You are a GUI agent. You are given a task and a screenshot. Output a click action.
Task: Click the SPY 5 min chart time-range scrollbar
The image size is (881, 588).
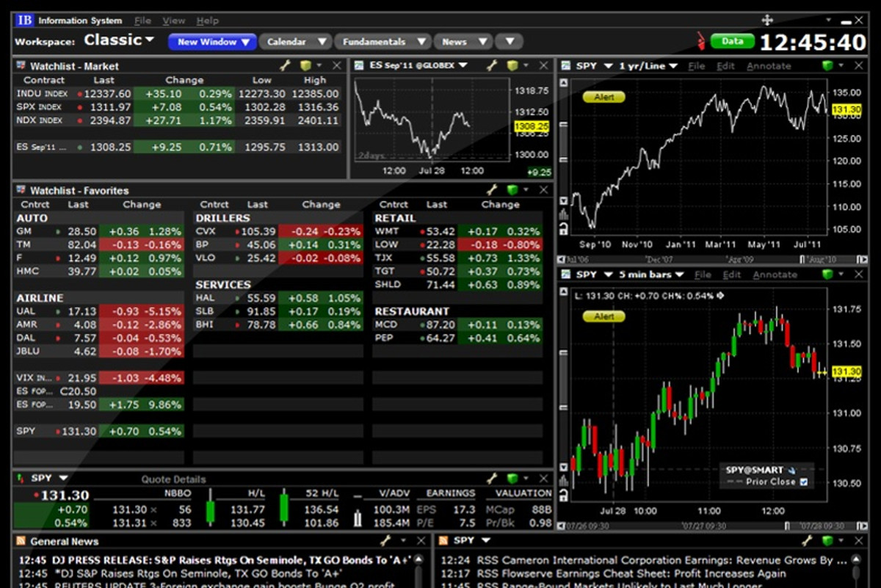[712, 526]
